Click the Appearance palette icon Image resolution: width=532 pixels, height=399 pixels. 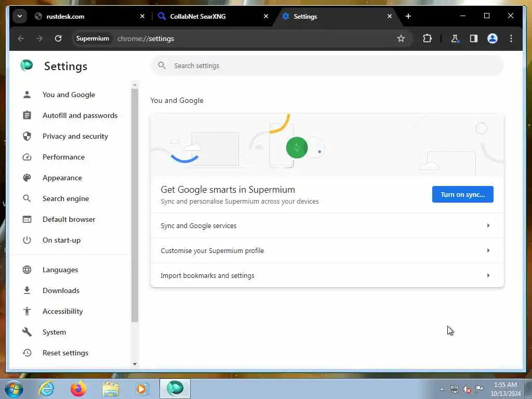27,178
